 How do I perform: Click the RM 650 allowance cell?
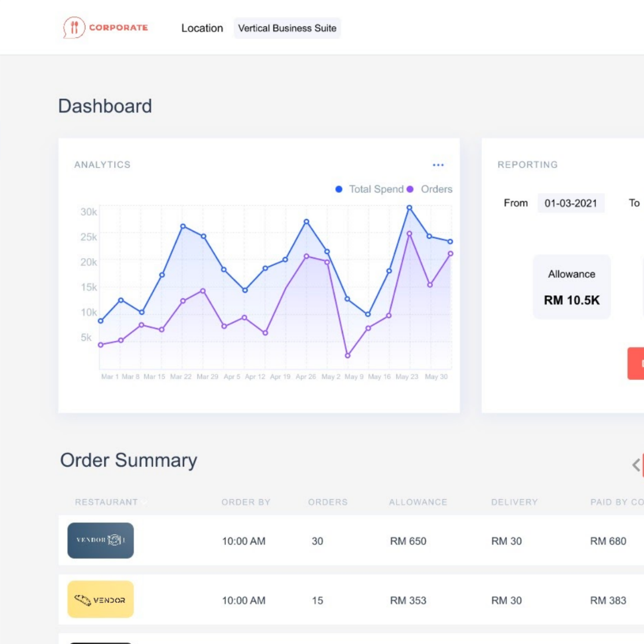tap(408, 541)
